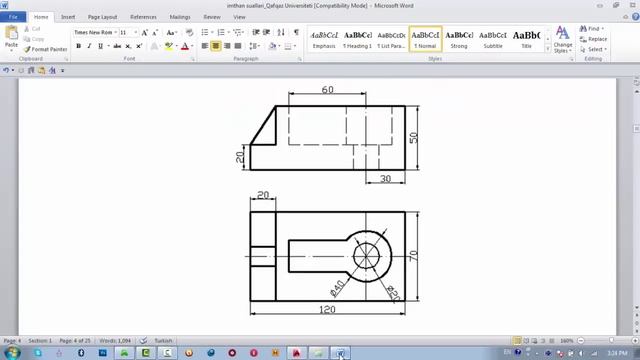Click the text highlight color button
The image size is (640, 360).
click(x=168, y=46)
